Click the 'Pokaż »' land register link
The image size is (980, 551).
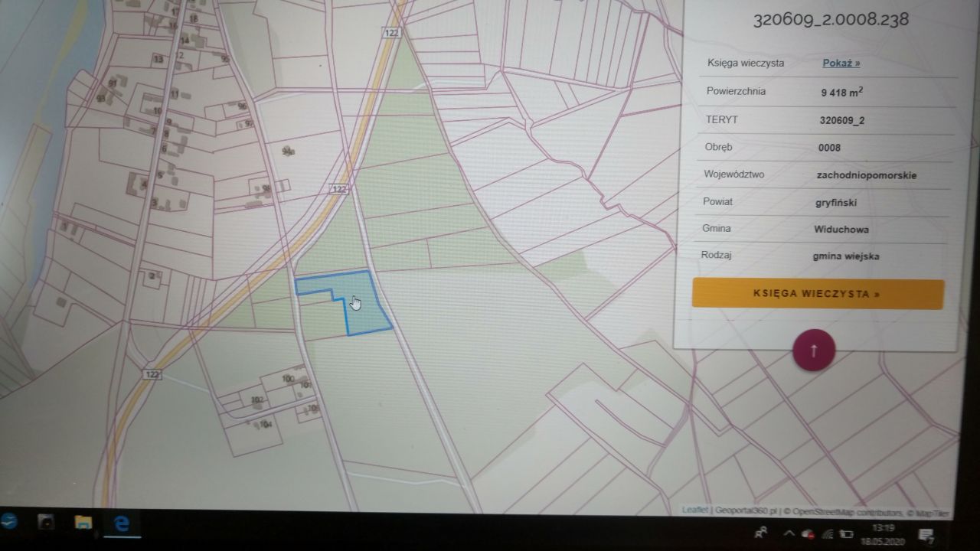coord(841,64)
